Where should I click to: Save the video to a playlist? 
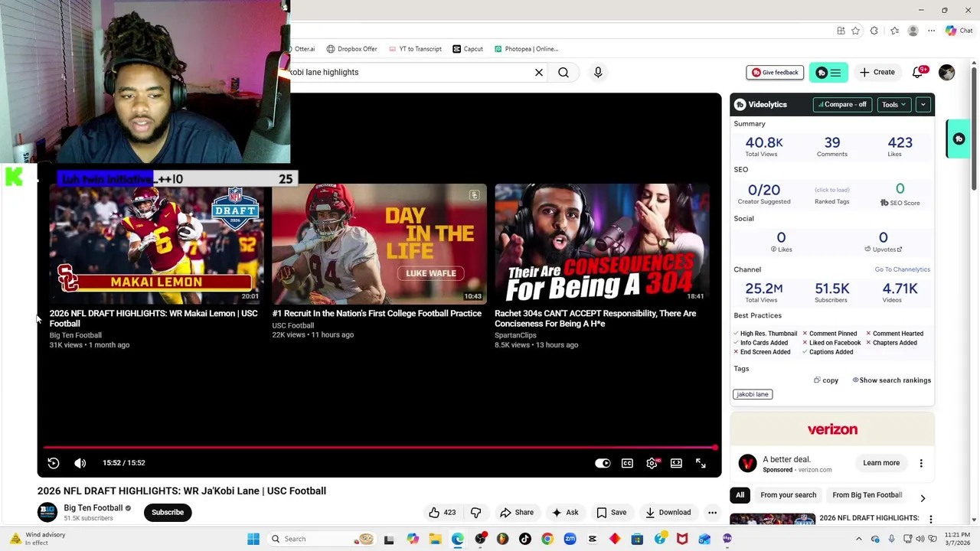tap(611, 513)
